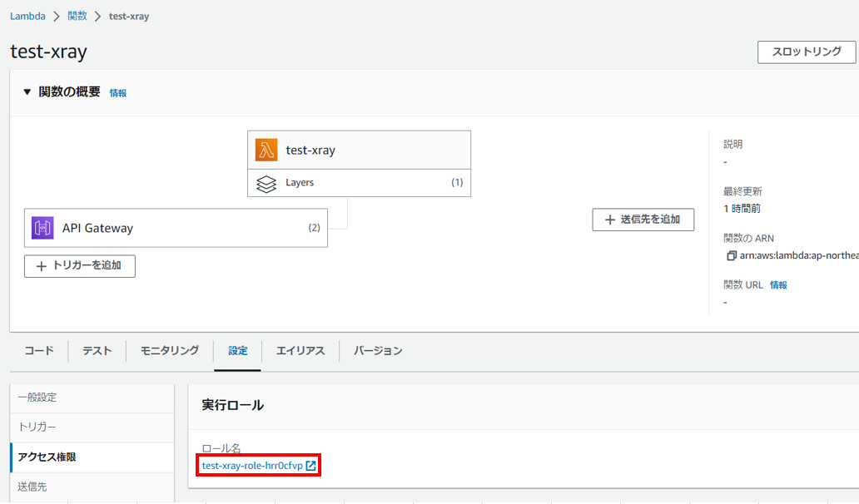859x504 pixels.
Task: Click the 1 時間前 last-updated value
Action: 742,209
